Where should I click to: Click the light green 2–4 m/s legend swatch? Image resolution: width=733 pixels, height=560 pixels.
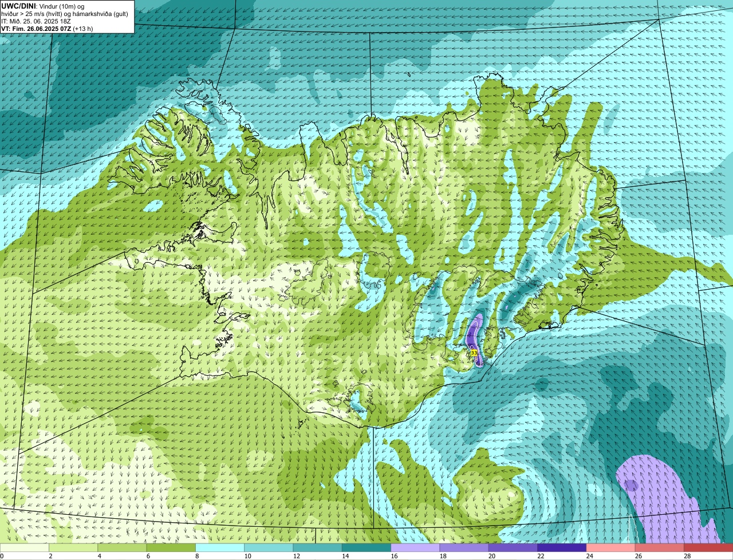73,547
